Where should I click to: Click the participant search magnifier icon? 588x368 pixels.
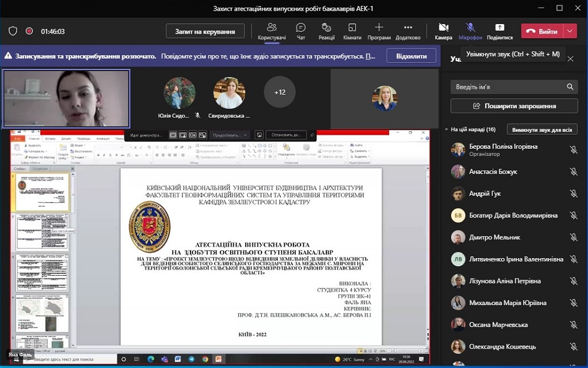click(x=570, y=87)
